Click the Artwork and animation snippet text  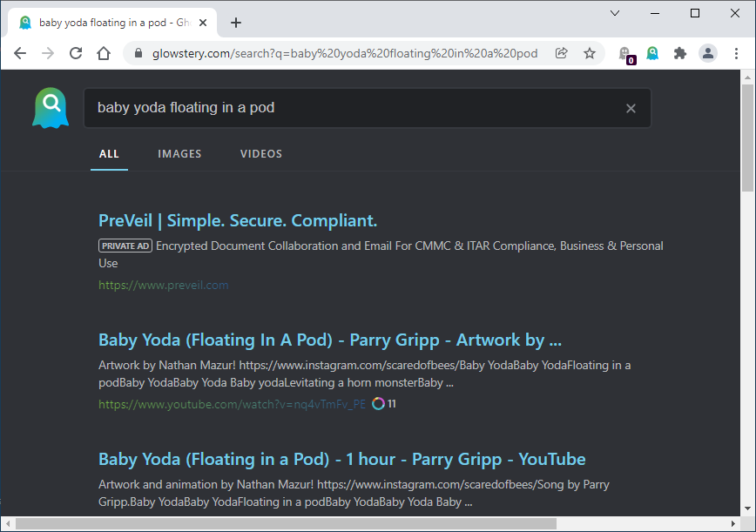(x=354, y=493)
